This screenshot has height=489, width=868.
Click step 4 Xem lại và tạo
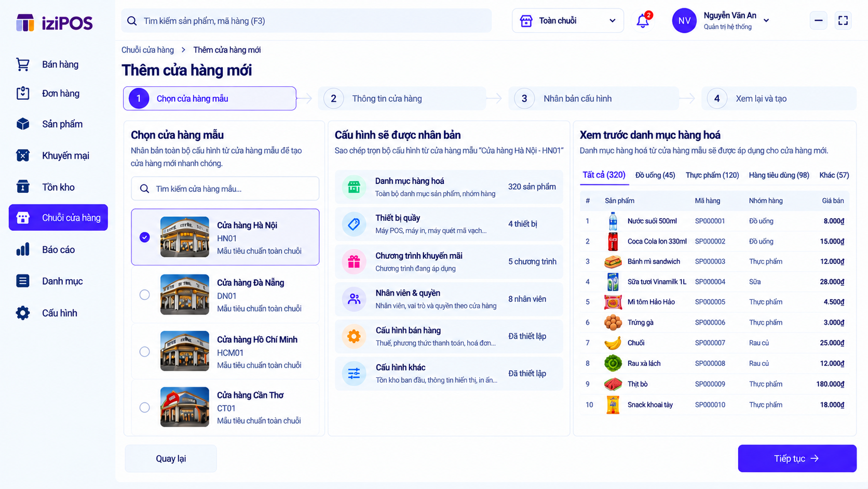coord(779,99)
